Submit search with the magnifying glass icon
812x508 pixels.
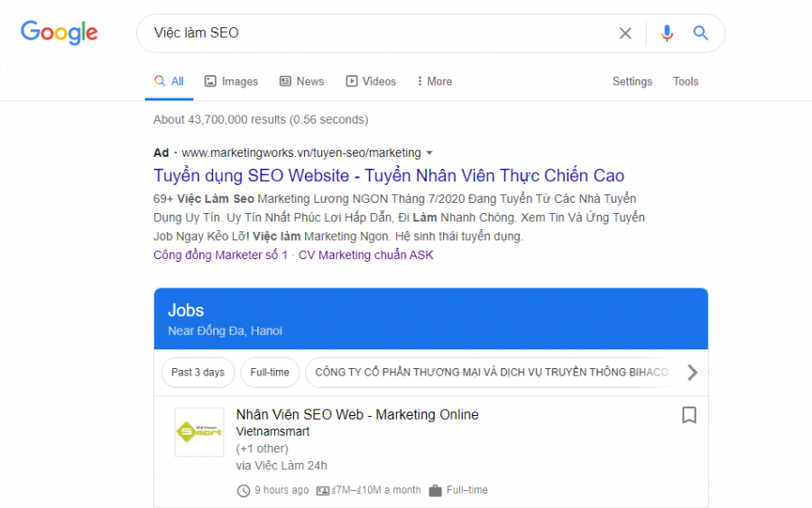(x=701, y=33)
